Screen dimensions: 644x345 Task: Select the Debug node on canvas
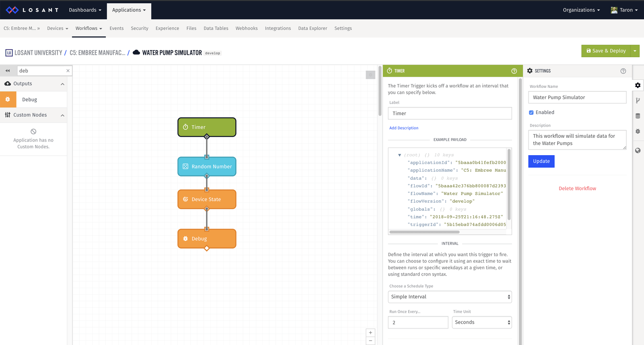click(207, 239)
